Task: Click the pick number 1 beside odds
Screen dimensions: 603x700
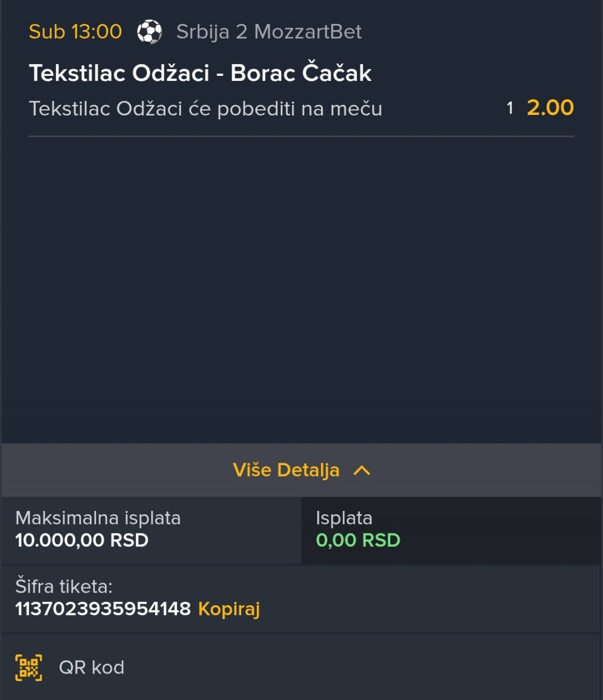Action: click(x=510, y=109)
